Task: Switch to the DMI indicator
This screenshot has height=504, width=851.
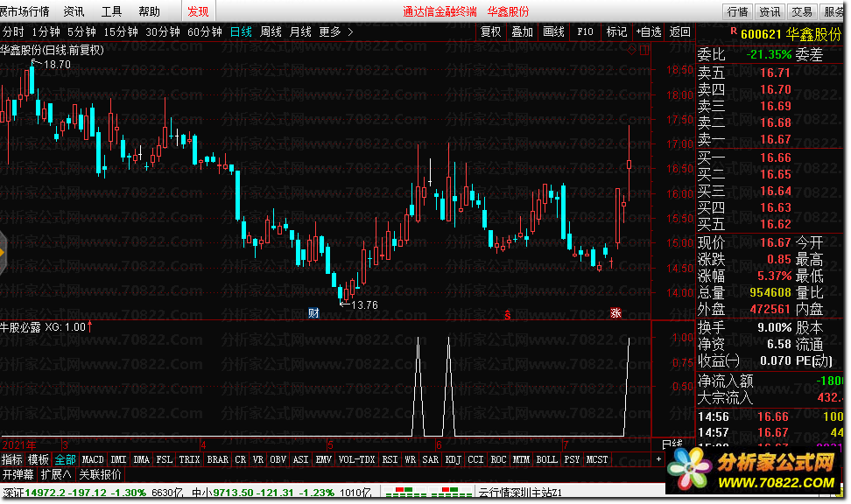Action: 118,459
